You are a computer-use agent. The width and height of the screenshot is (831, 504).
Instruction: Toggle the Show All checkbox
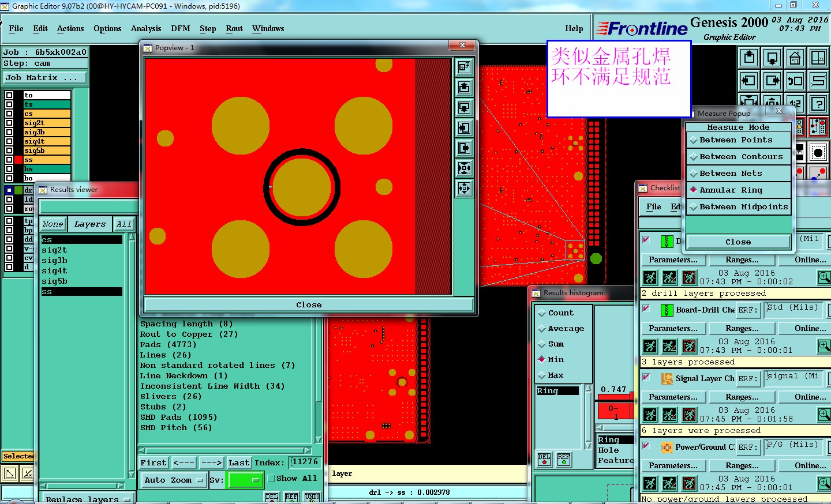click(271, 479)
